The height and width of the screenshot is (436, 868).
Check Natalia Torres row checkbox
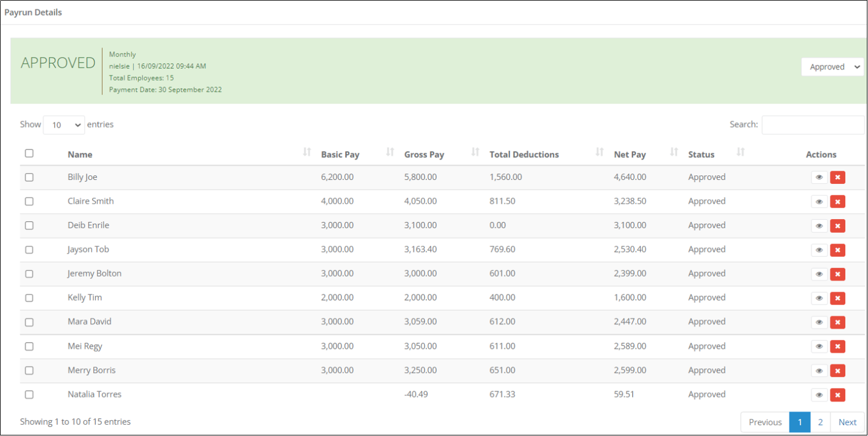click(29, 394)
